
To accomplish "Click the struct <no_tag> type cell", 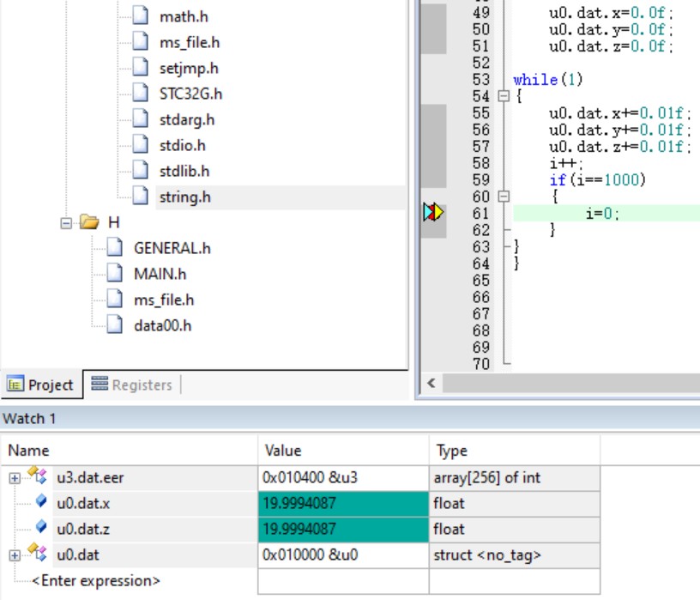I will (x=515, y=555).
